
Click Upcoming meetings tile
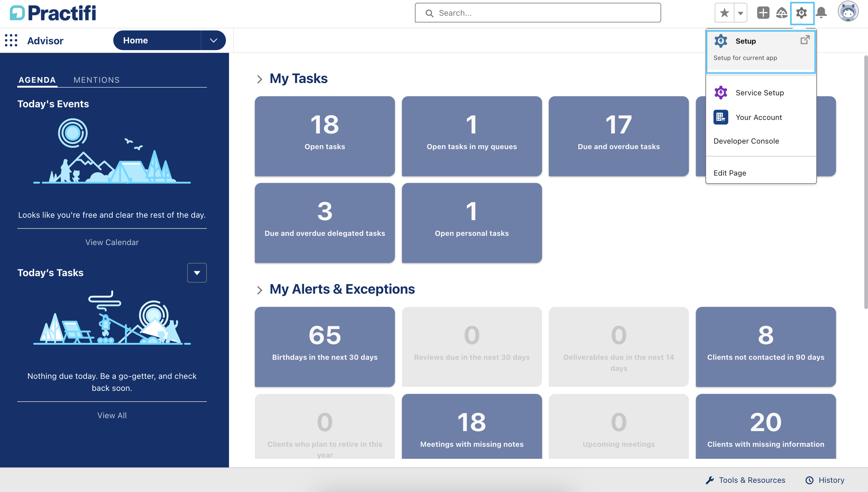coord(618,427)
